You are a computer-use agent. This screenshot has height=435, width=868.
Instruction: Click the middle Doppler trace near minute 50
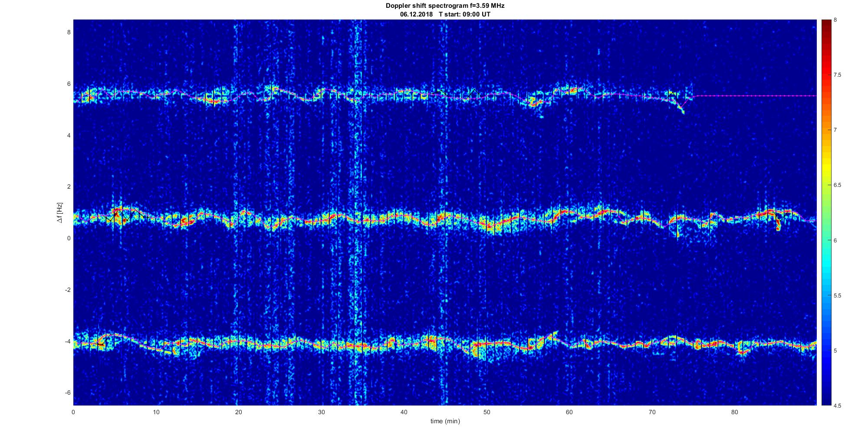pos(490,225)
